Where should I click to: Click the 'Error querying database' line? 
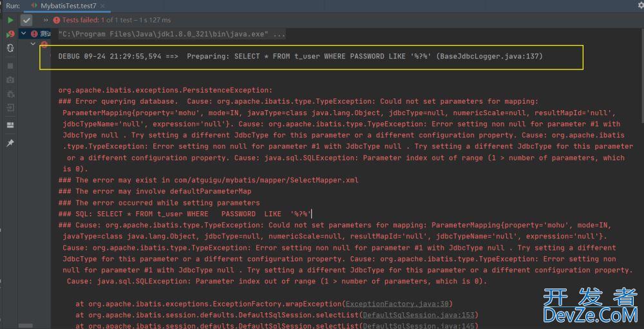coord(298,102)
